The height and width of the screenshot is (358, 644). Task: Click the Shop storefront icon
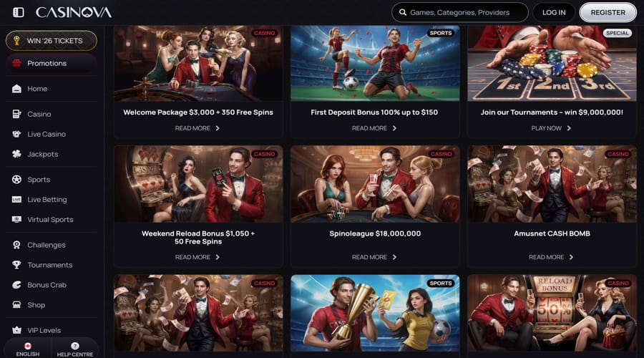tap(16, 305)
